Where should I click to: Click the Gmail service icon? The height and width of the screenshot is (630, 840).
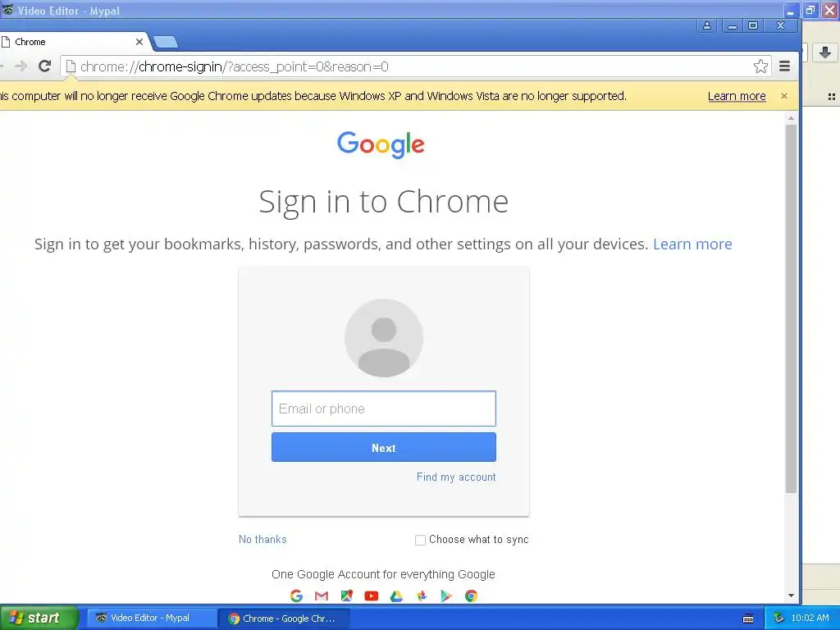[x=322, y=596]
